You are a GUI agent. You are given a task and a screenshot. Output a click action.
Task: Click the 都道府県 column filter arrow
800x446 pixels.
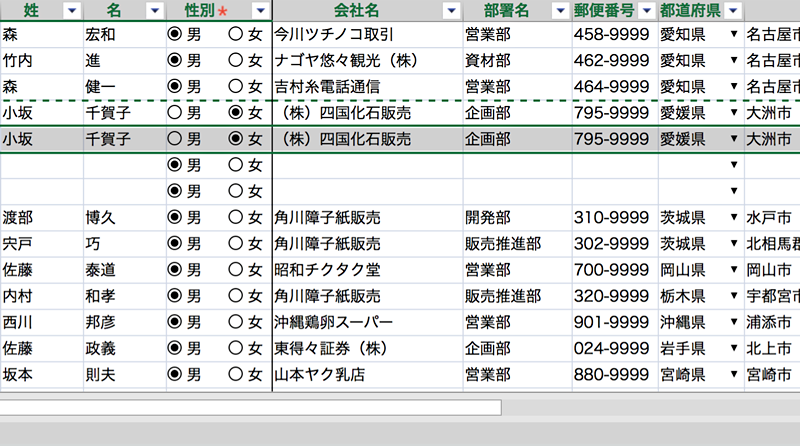pyautogui.click(x=734, y=10)
